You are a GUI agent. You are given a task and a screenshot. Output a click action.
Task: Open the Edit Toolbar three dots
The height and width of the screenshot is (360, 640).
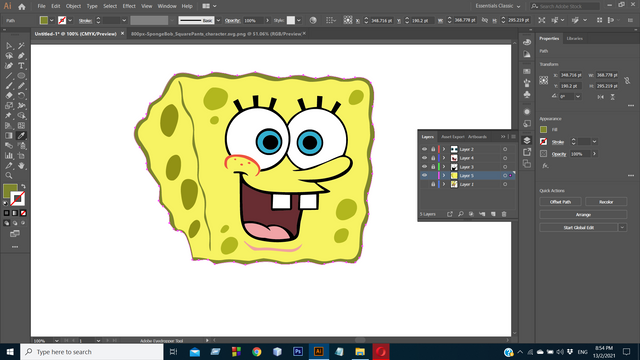click(15, 247)
